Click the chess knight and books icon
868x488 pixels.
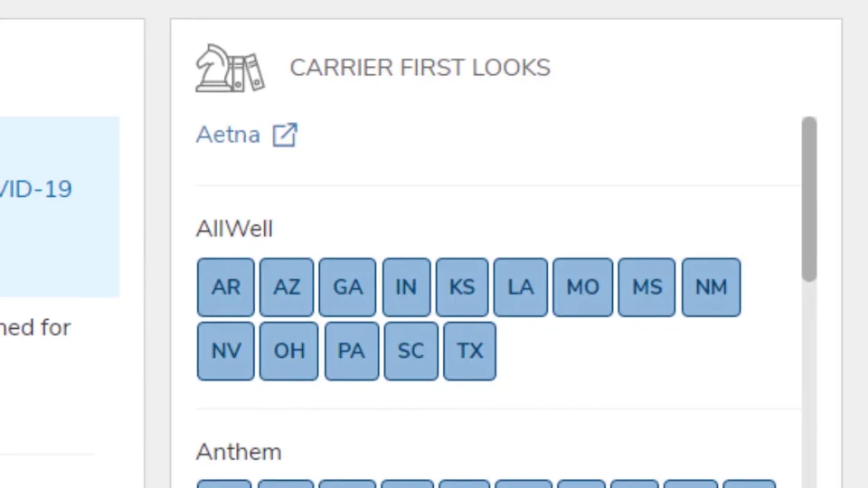[230, 68]
